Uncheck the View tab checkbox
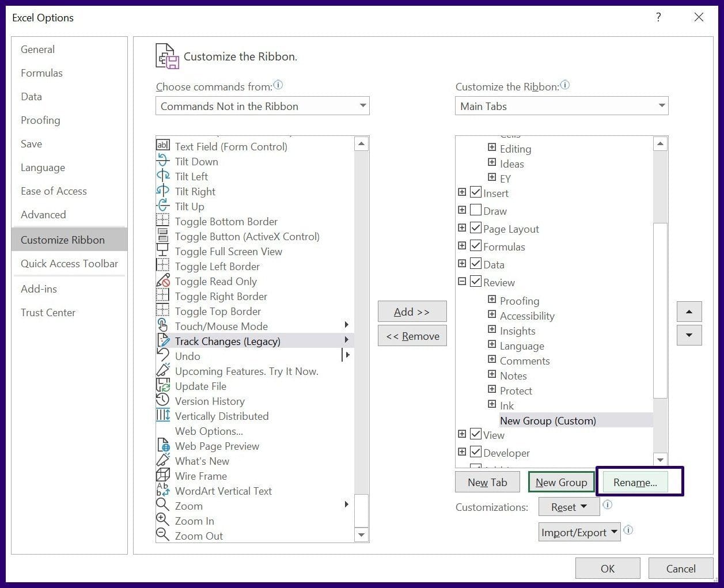The image size is (724, 588). pyautogui.click(x=476, y=434)
